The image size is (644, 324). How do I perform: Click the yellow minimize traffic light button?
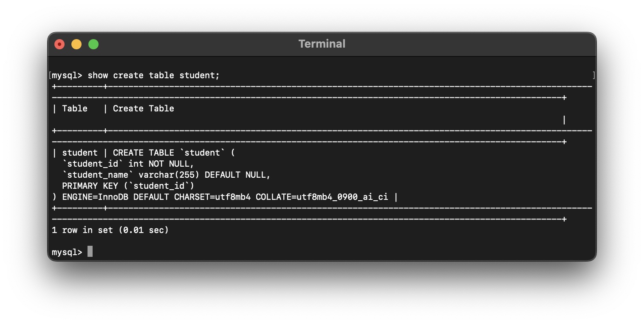(x=76, y=44)
